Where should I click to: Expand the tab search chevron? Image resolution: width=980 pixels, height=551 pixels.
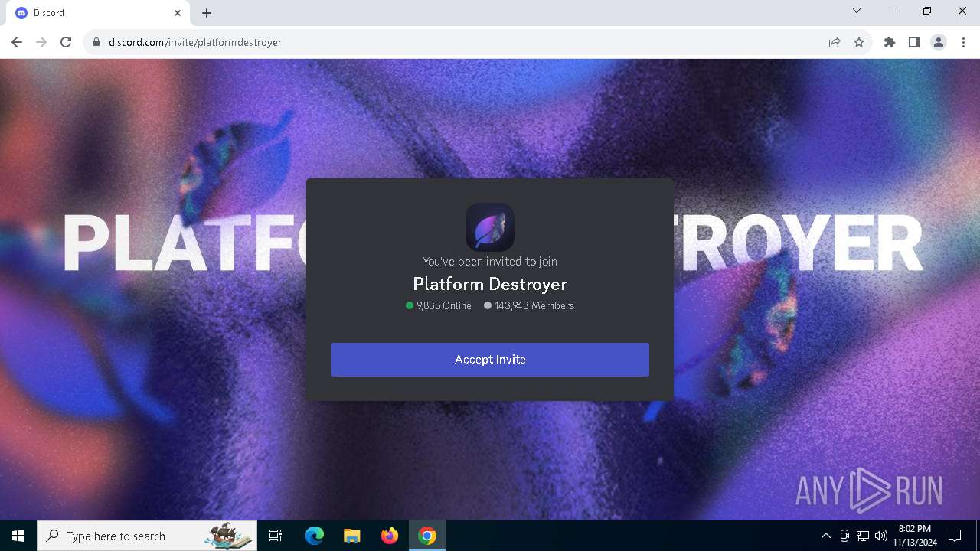coord(857,11)
